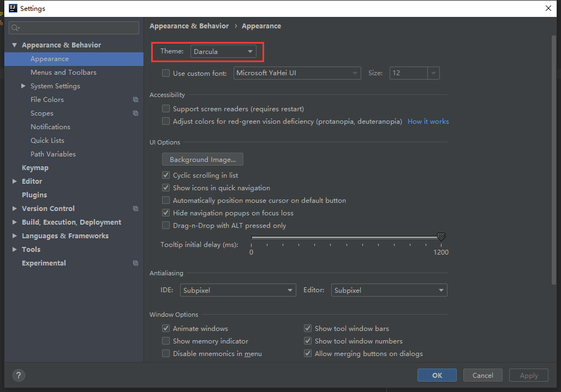Open the Microsoft YaHei UI font dropdown
The height and width of the screenshot is (392, 561).
[297, 73]
